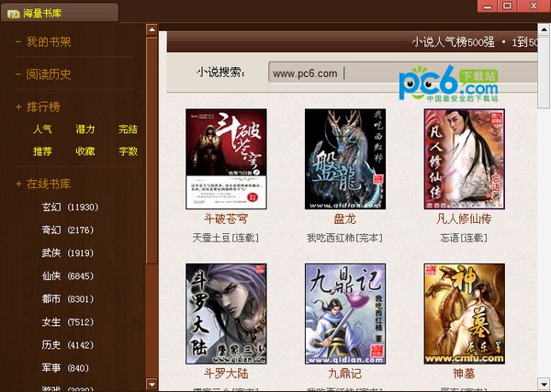Viewport: 551px width, 392px height.
Task: Open 仙侠 (6845) category
Action: 68,276
